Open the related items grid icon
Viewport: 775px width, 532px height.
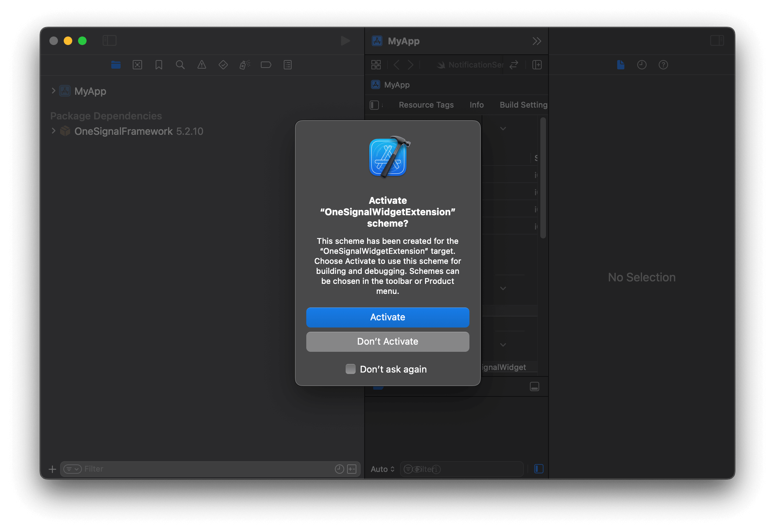click(x=376, y=65)
